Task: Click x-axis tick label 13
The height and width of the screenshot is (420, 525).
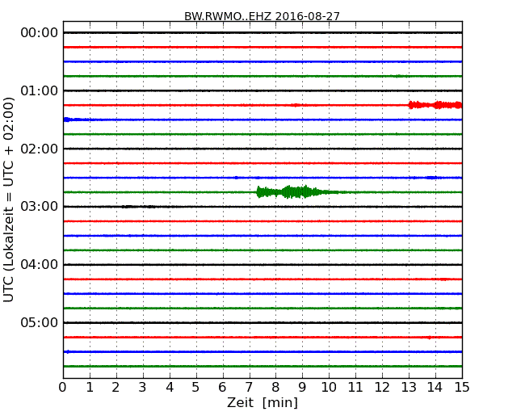Action: tap(409, 388)
